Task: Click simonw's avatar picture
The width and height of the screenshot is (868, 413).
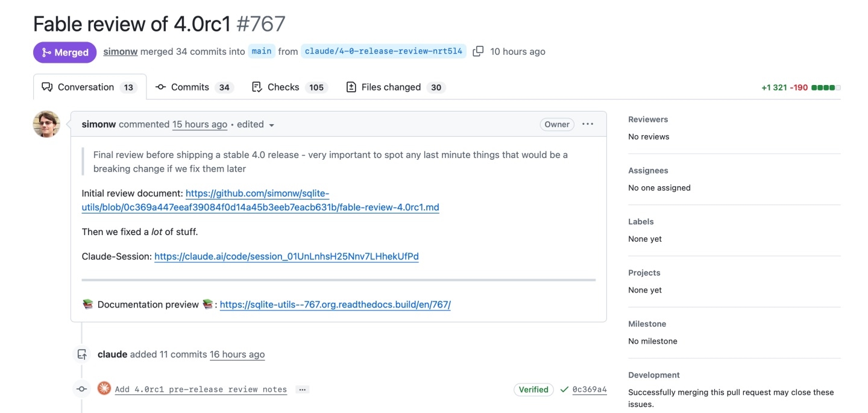Action: point(46,124)
